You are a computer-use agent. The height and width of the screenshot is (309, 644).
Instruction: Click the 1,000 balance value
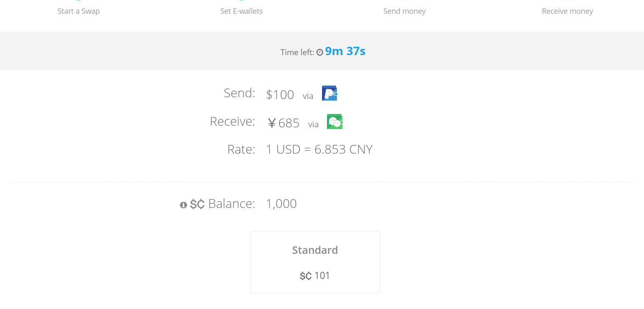point(282,204)
